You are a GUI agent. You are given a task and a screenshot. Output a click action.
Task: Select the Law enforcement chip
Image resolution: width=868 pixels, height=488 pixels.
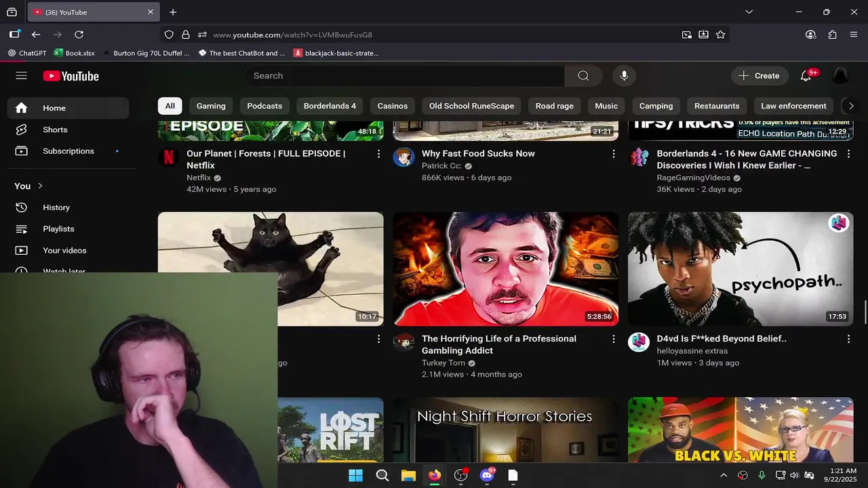click(x=793, y=106)
